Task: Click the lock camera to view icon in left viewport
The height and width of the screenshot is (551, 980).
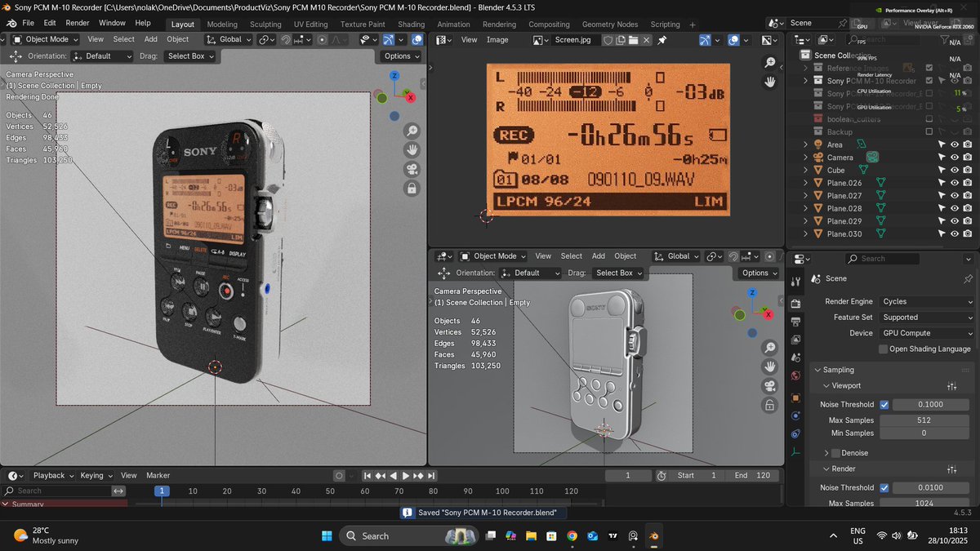Action: 412,189
